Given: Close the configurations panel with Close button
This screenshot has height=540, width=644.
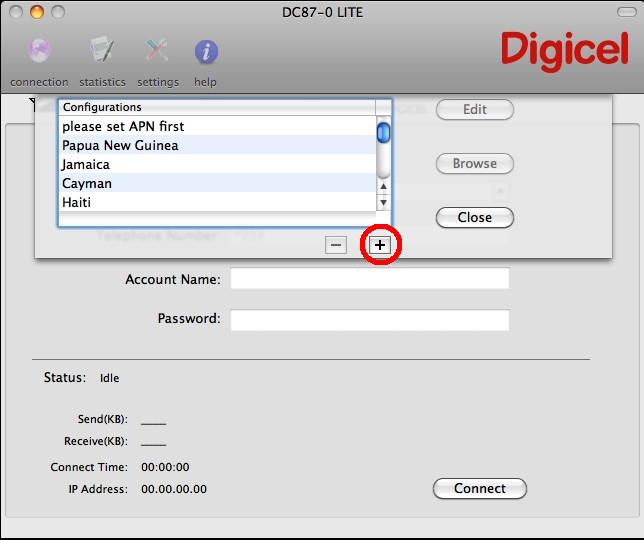Looking at the screenshot, I should [x=474, y=218].
